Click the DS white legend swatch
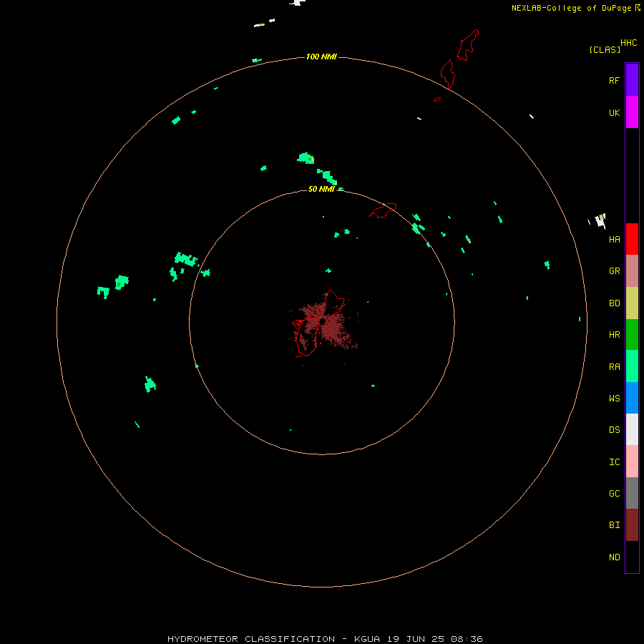Viewport: 644px width, 644px height. pos(632,429)
